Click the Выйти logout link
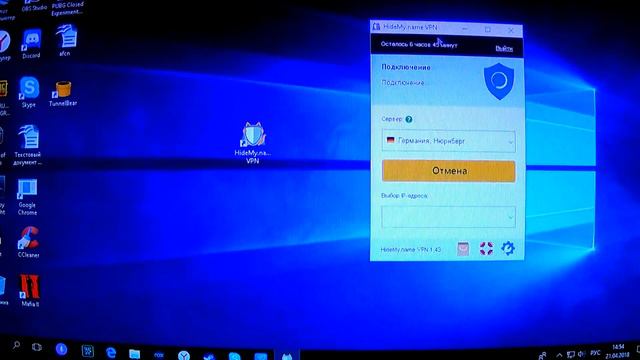Screen dimensions: 640x360 504,48
